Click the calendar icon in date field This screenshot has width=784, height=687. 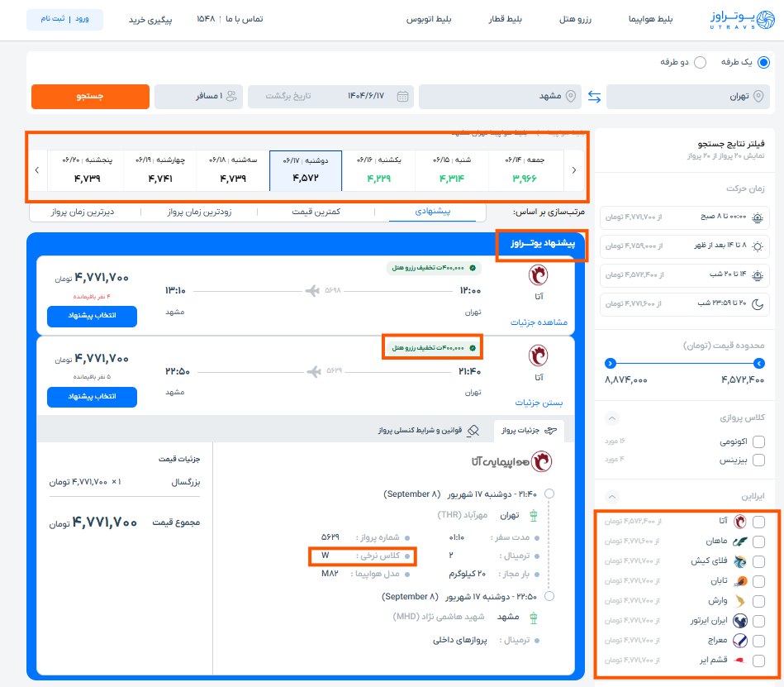[402, 96]
